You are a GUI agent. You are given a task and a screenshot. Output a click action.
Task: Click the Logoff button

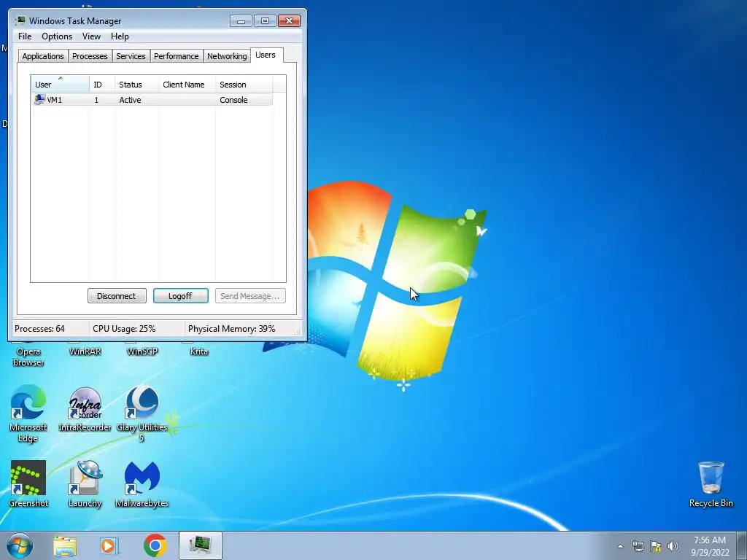tap(181, 296)
